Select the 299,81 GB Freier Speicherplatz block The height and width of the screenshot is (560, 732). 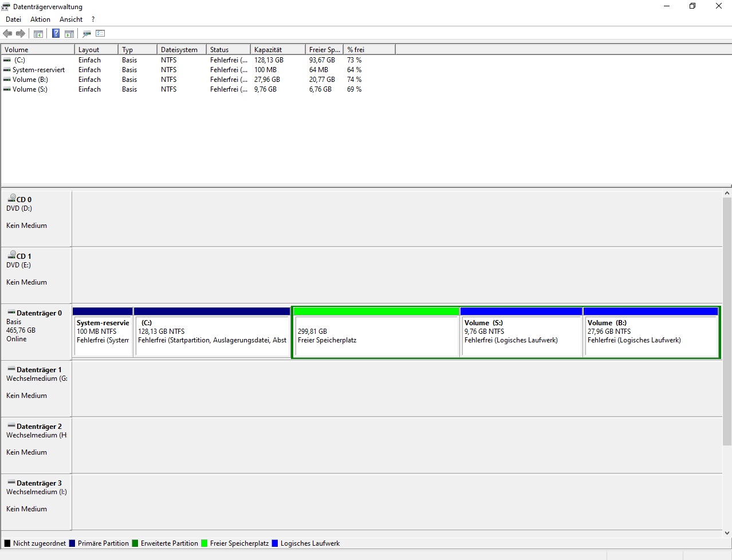click(x=376, y=333)
